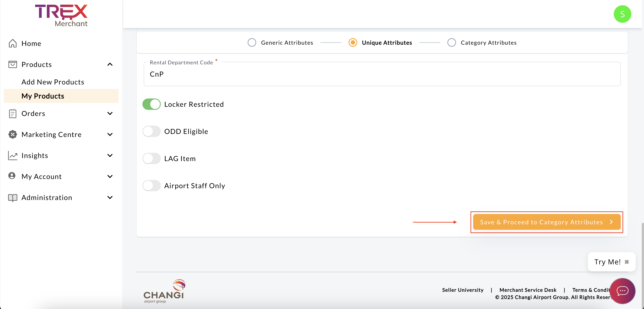
Task: Select the Generic Attributes step radio
Action: coord(252,43)
